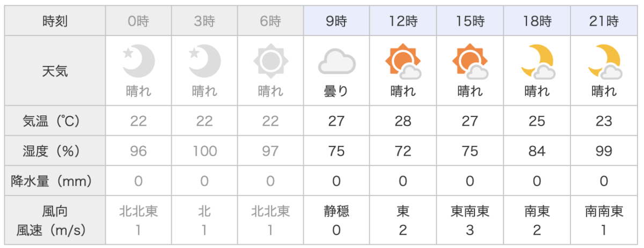This screenshot has width=644, height=248.
Task: Click the 時刻 row header
Action: [55, 21]
